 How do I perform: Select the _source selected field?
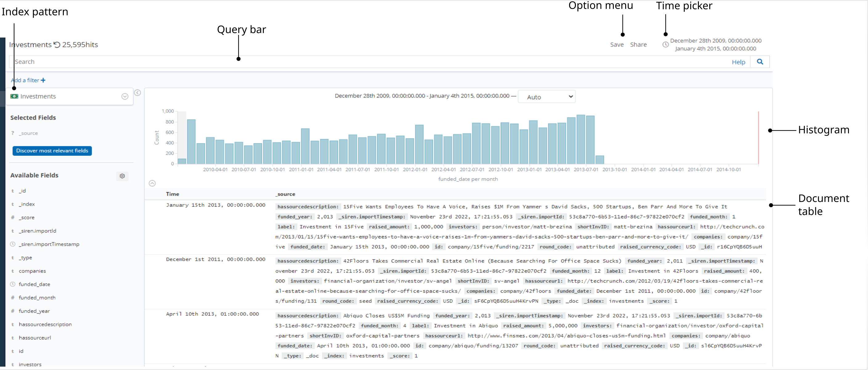click(x=28, y=133)
